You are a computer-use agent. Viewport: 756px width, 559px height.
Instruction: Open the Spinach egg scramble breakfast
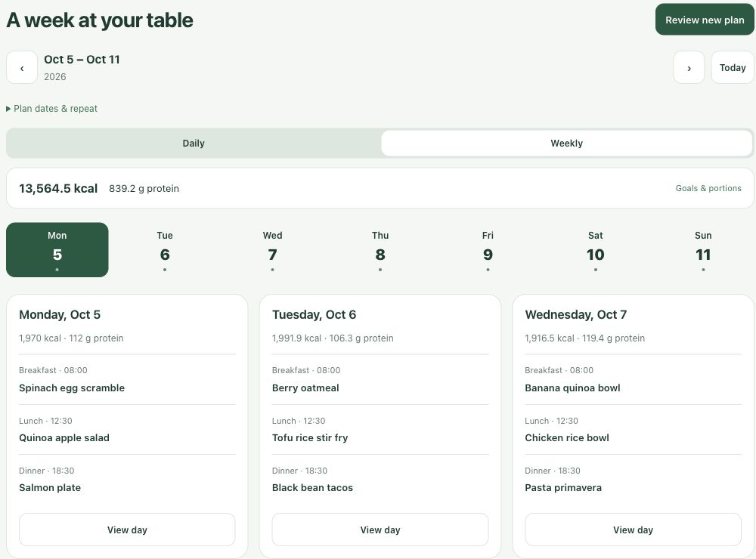(x=72, y=388)
